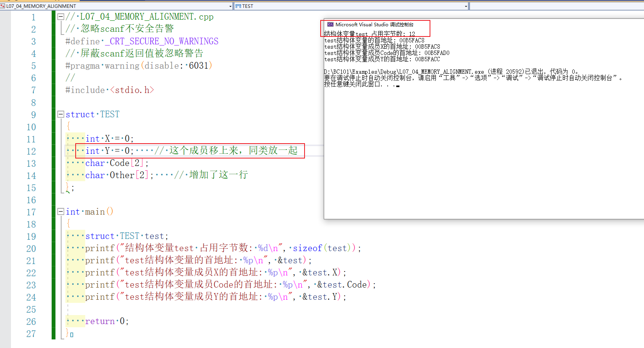This screenshot has height=348, width=644.
Task: Click the #include <stdio.h> line
Action: click(x=110, y=90)
